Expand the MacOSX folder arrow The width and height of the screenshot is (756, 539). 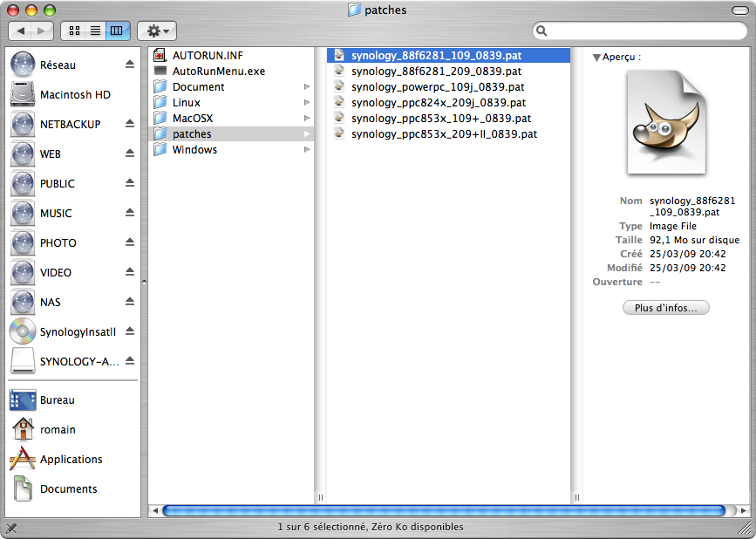[x=307, y=118]
